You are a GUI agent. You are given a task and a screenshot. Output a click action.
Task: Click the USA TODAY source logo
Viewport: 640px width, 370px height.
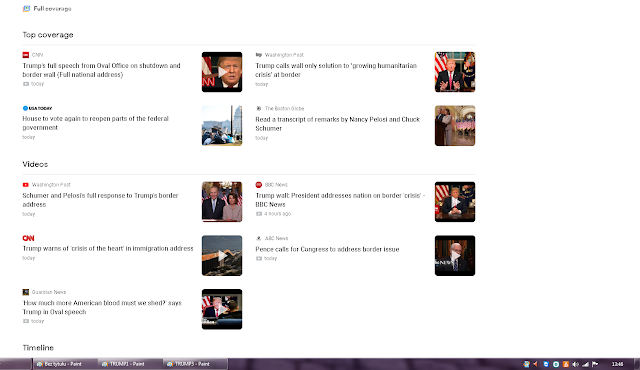pyautogui.click(x=37, y=108)
